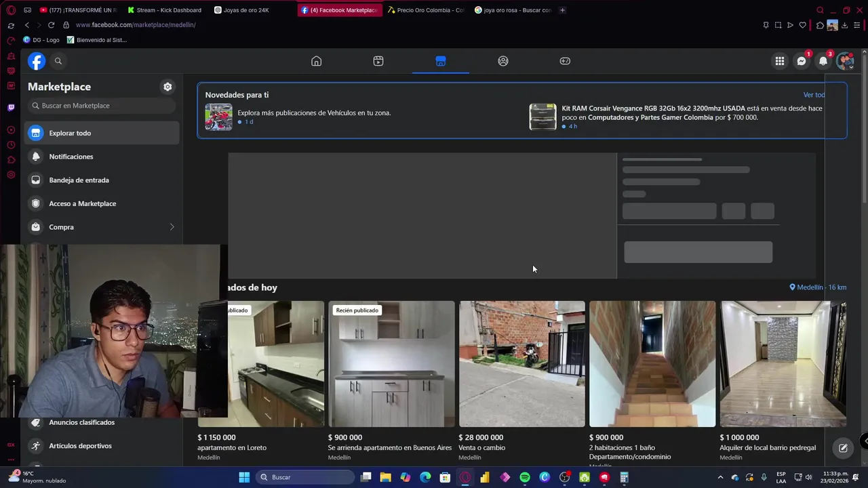The height and width of the screenshot is (488, 868).
Task: Open Facebook notifications bell
Action: [x=823, y=61]
